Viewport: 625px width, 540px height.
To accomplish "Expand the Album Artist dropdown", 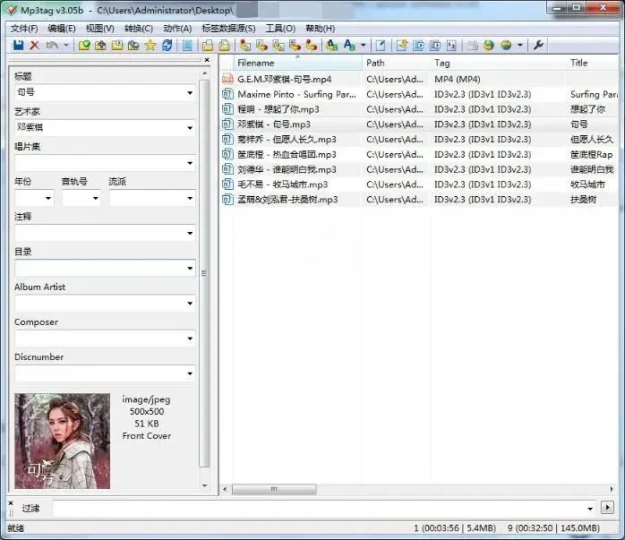I will [190, 303].
